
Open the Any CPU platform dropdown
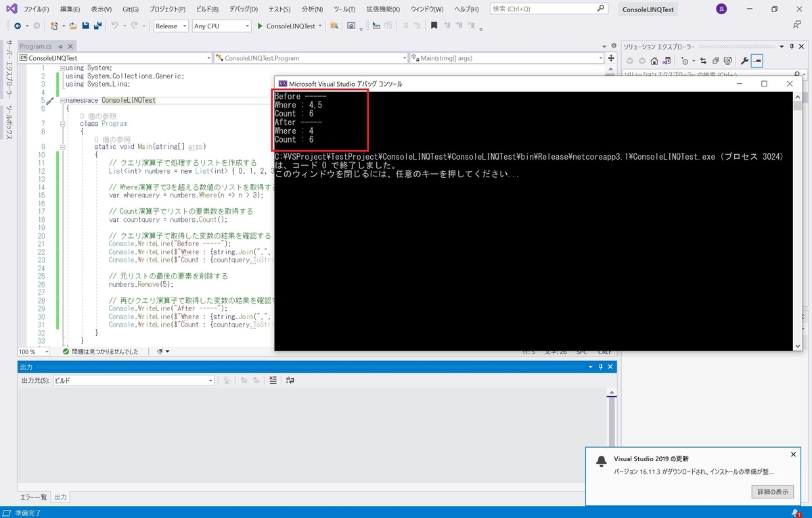tap(221, 26)
